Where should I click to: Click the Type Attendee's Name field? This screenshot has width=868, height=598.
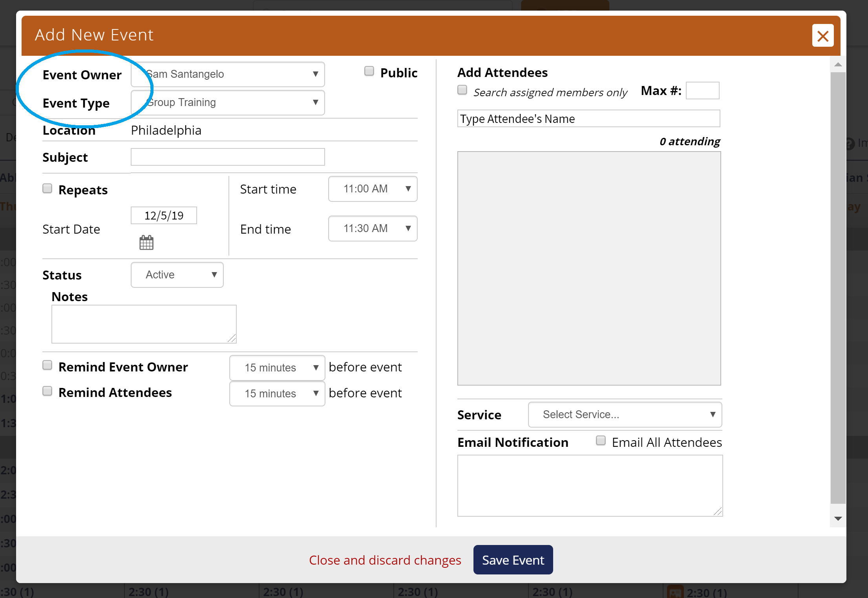pos(588,119)
